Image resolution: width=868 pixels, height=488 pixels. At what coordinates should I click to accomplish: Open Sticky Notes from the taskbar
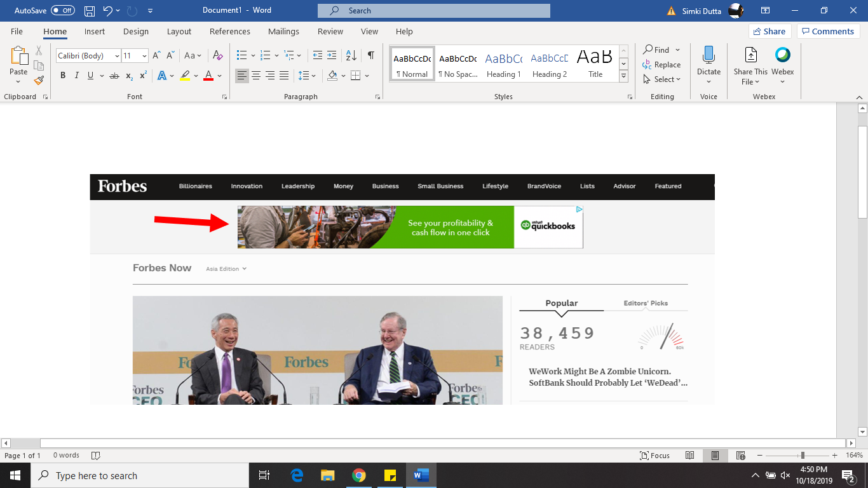(x=390, y=475)
